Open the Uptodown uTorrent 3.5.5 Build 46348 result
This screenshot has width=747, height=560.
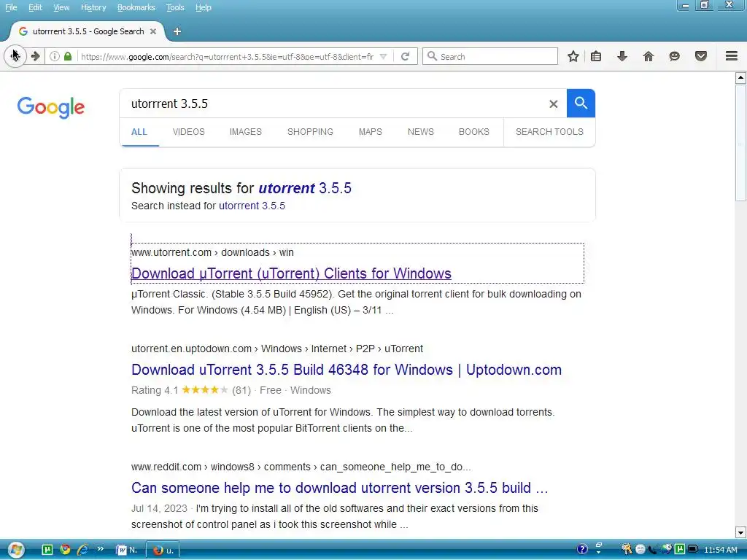(347, 370)
